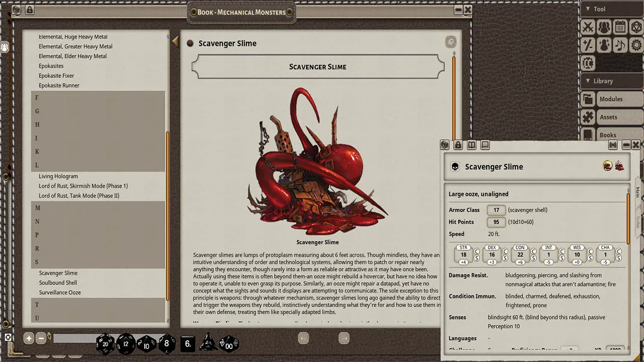Click the round Scavenger Slime token

coord(608,166)
